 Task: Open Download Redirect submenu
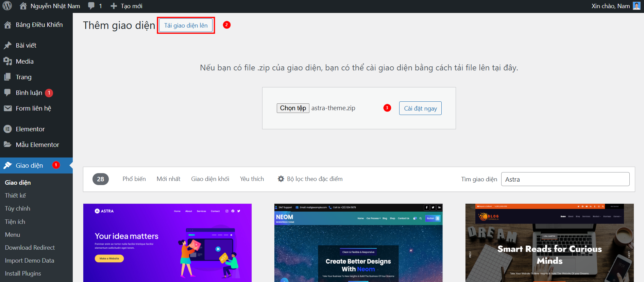30,248
